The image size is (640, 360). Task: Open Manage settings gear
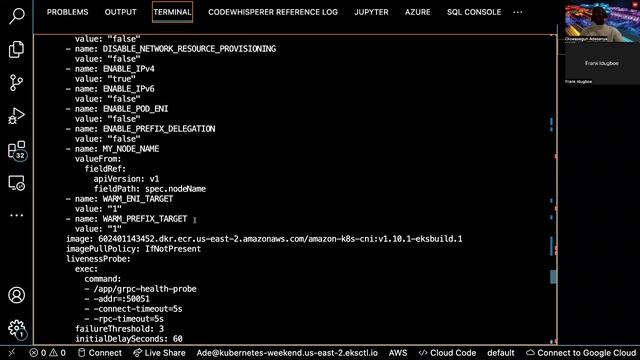pos(17,329)
